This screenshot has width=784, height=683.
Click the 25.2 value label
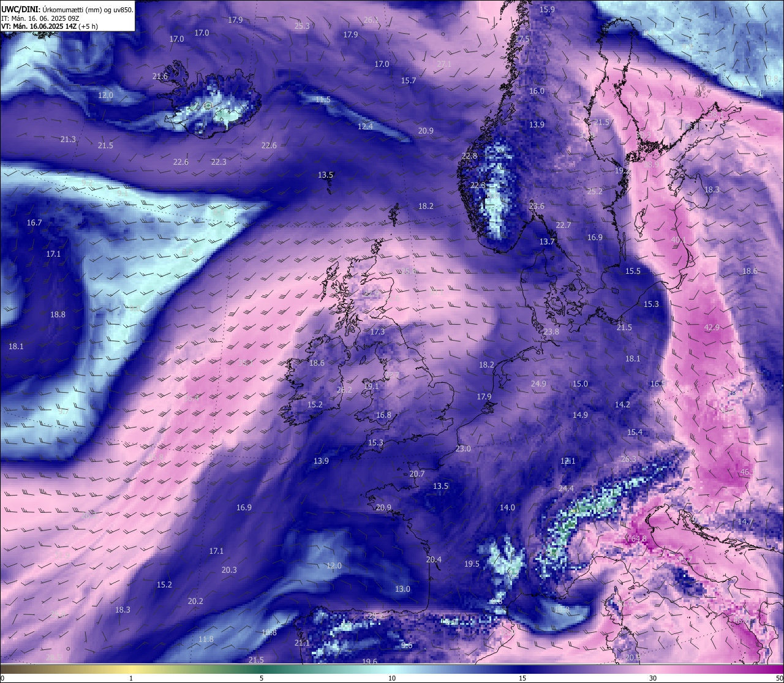(595, 192)
